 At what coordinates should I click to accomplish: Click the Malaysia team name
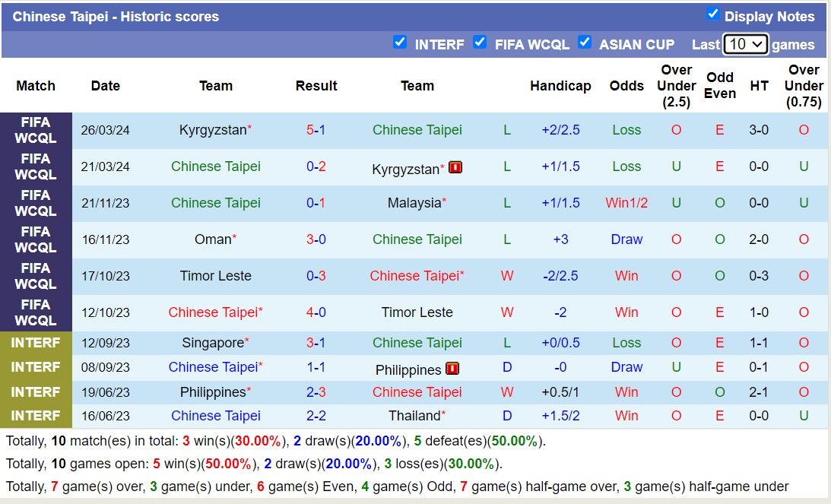tap(414, 203)
